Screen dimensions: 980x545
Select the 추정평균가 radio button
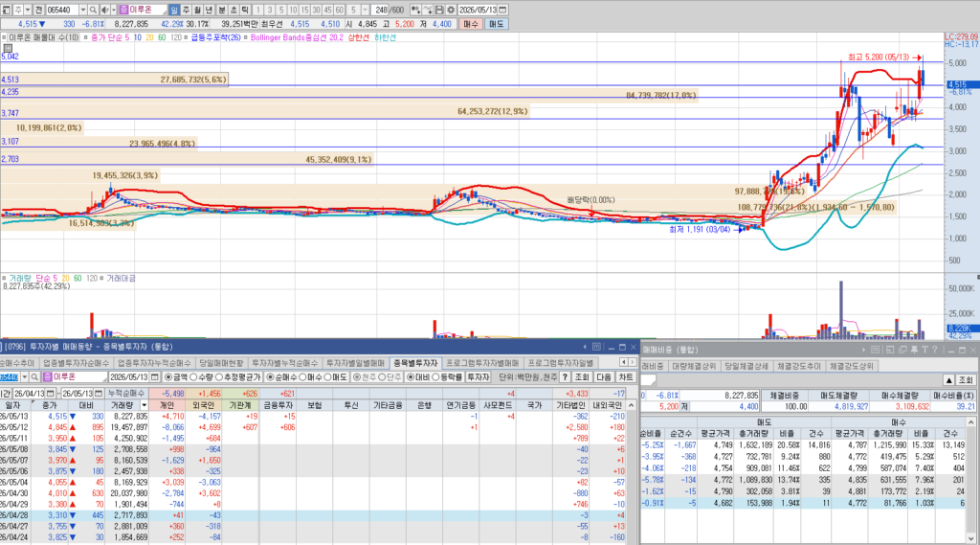(219, 377)
